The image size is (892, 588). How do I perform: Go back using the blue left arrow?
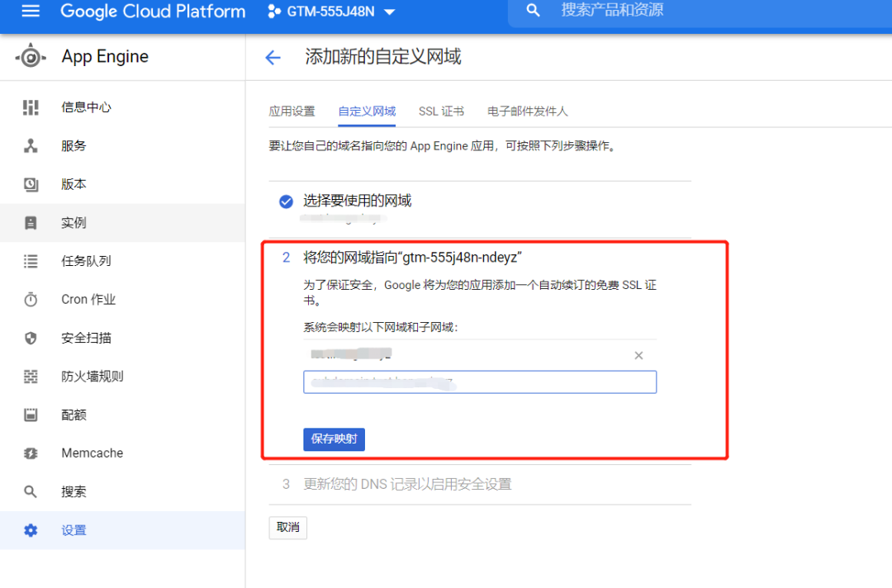(273, 58)
